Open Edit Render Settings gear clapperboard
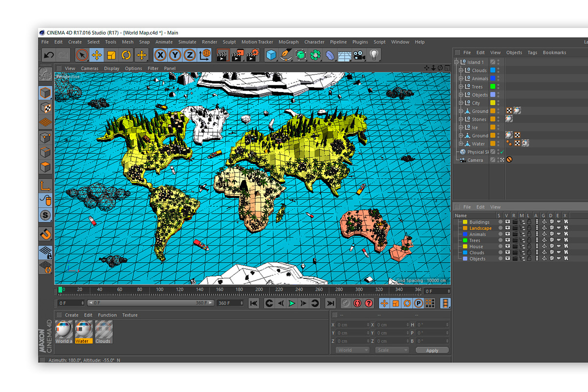Screen dimensions: 588x392 252,55
